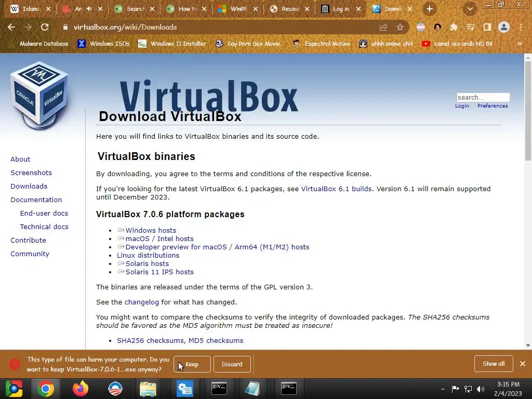Open the Chrome profile avatar menu
Image resolution: width=532 pixels, height=399 pixels.
(x=504, y=27)
